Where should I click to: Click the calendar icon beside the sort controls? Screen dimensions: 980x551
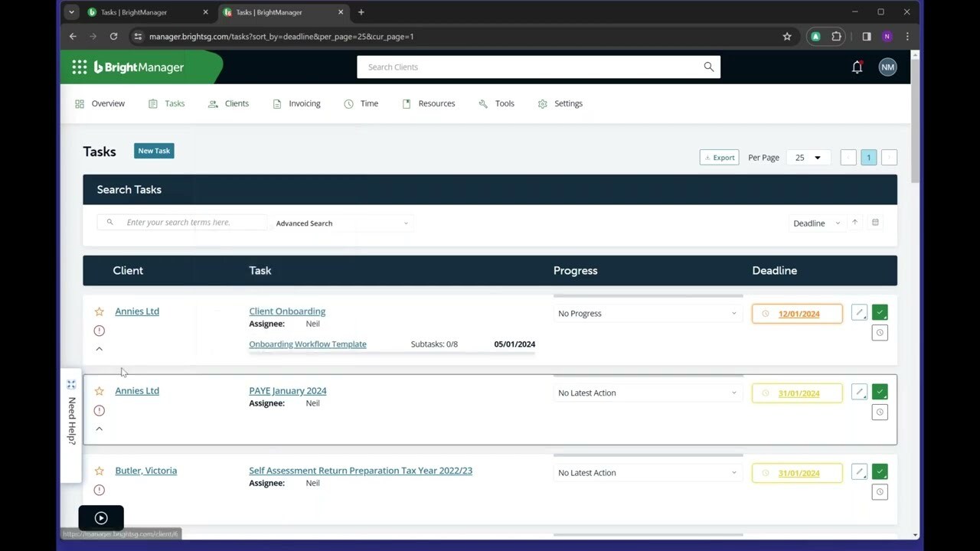[x=875, y=222]
